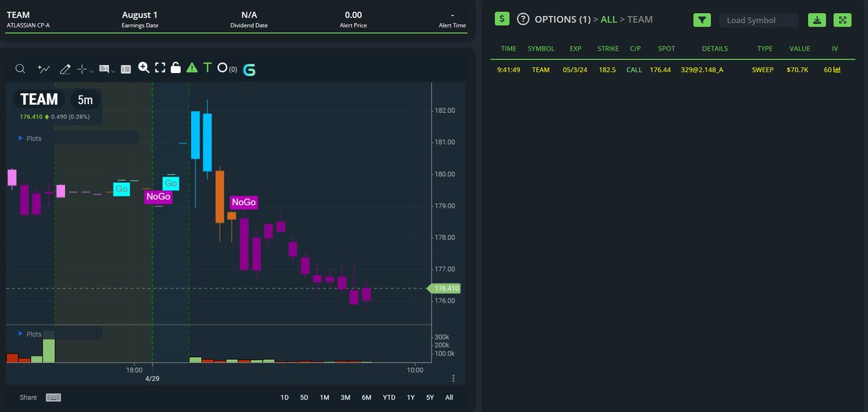Open the indicators/studies line icon
The width and height of the screenshot is (868, 412).
44,69
